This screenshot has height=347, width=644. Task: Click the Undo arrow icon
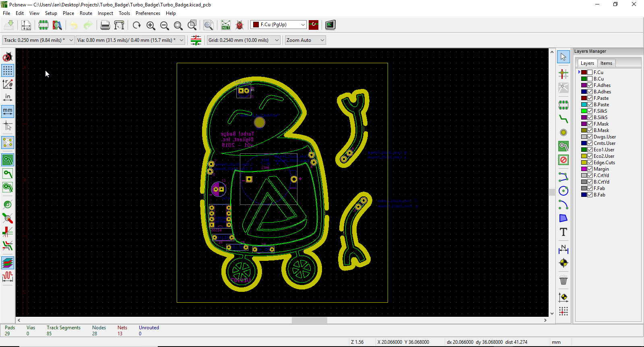pyautogui.click(x=74, y=25)
